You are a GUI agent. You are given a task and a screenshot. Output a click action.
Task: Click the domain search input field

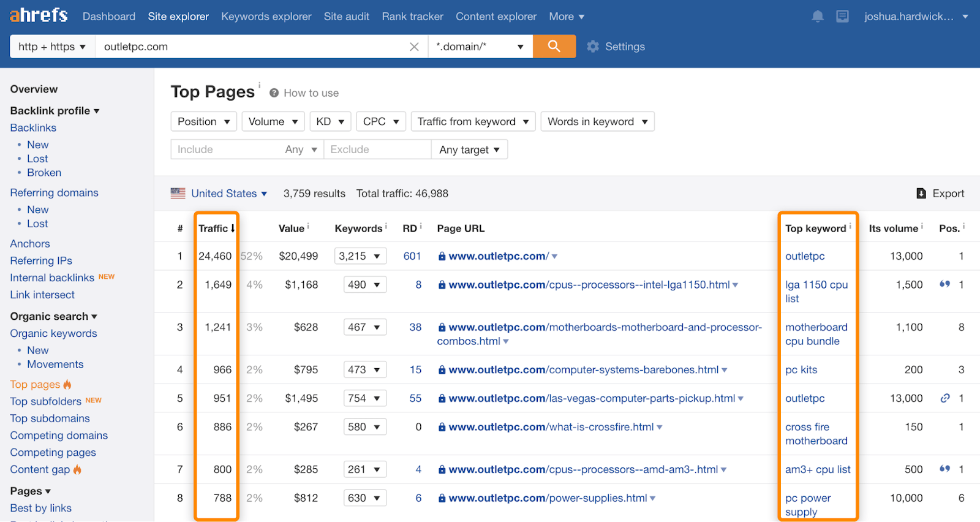(251, 47)
